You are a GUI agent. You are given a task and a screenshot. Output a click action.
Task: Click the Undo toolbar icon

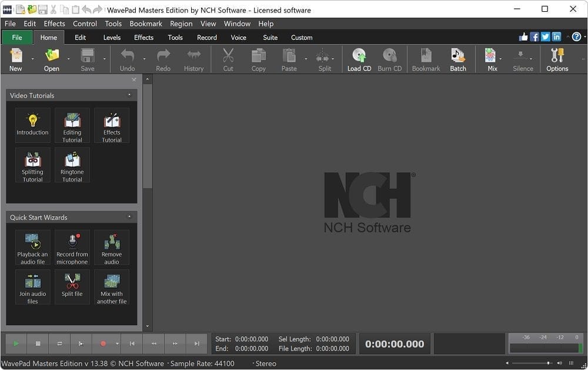[127, 59]
